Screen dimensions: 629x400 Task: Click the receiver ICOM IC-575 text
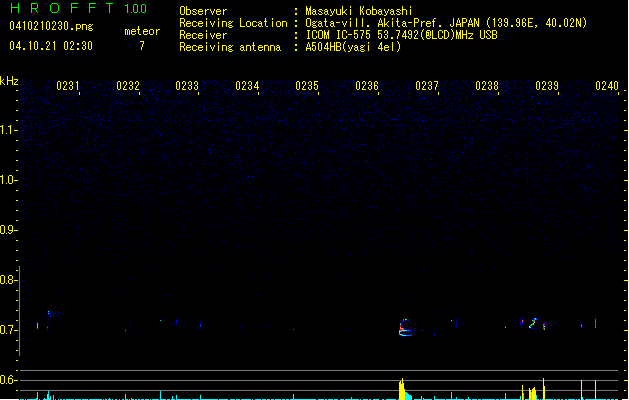tap(401, 35)
